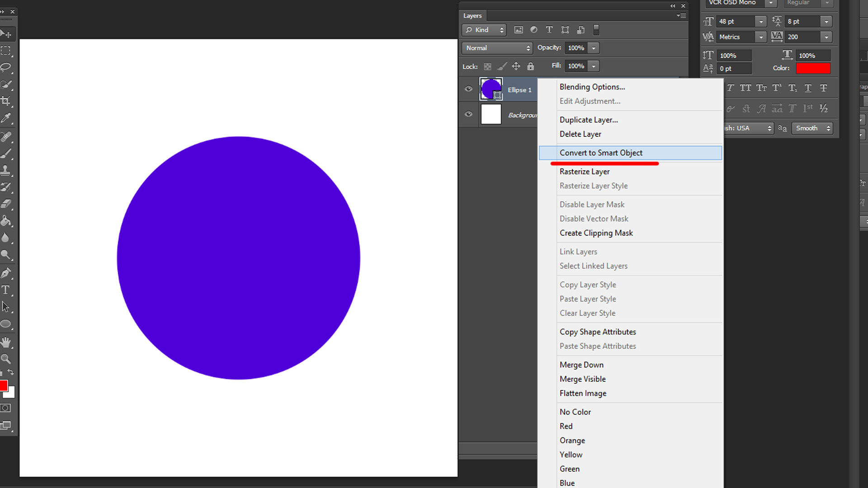Select the Zoom tool
This screenshot has height=488, width=868.
tap(6, 359)
